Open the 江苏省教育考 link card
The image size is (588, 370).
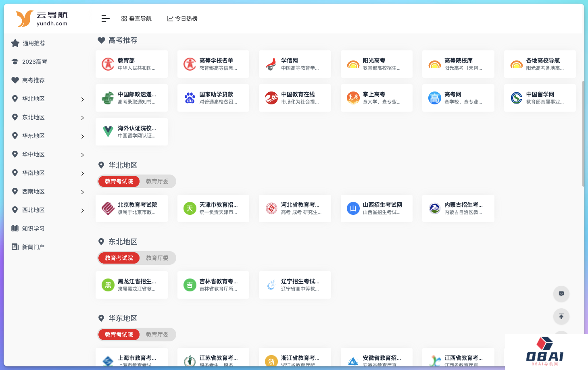click(213, 357)
